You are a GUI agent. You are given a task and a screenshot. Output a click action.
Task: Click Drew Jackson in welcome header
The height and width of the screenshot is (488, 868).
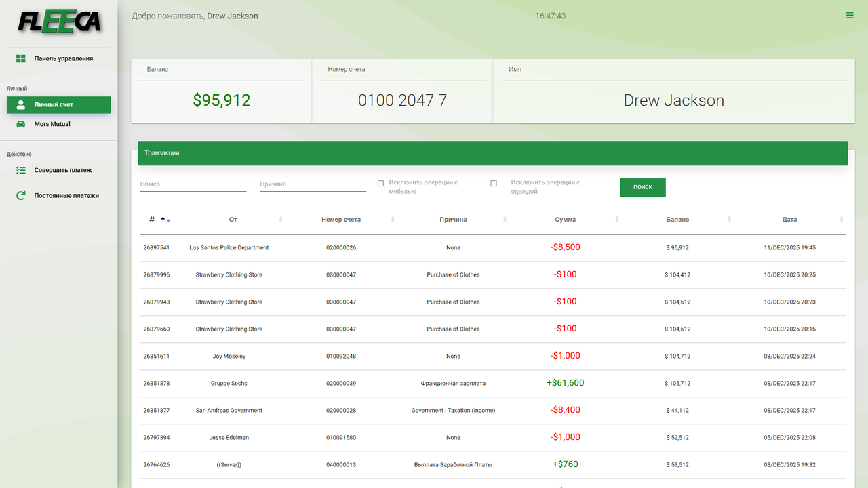click(233, 16)
